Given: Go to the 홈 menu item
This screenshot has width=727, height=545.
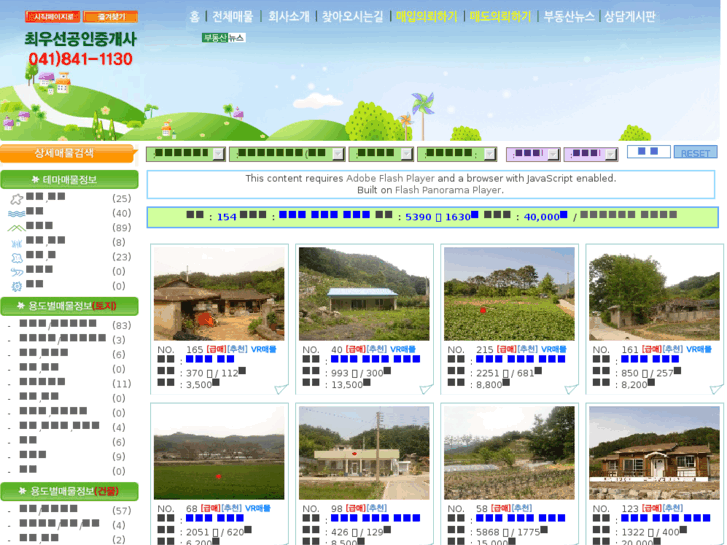Looking at the screenshot, I should click(195, 17).
